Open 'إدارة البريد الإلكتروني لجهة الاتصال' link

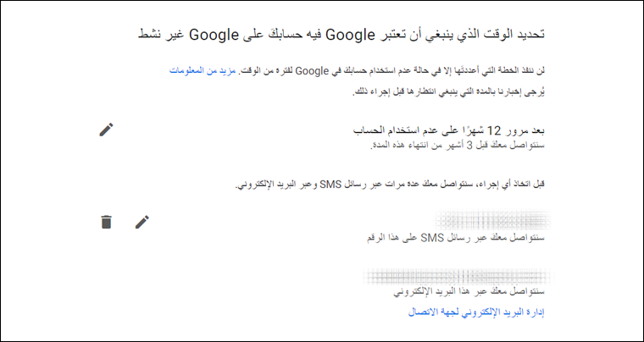coord(476,312)
